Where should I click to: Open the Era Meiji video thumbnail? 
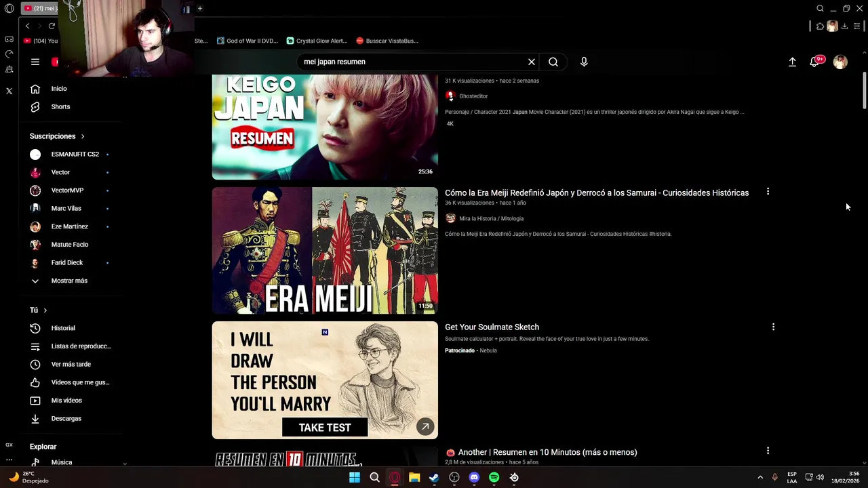pos(325,250)
